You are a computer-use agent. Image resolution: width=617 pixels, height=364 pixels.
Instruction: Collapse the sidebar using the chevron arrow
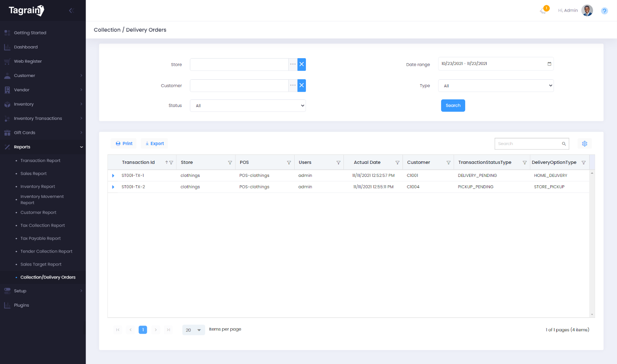point(71,10)
